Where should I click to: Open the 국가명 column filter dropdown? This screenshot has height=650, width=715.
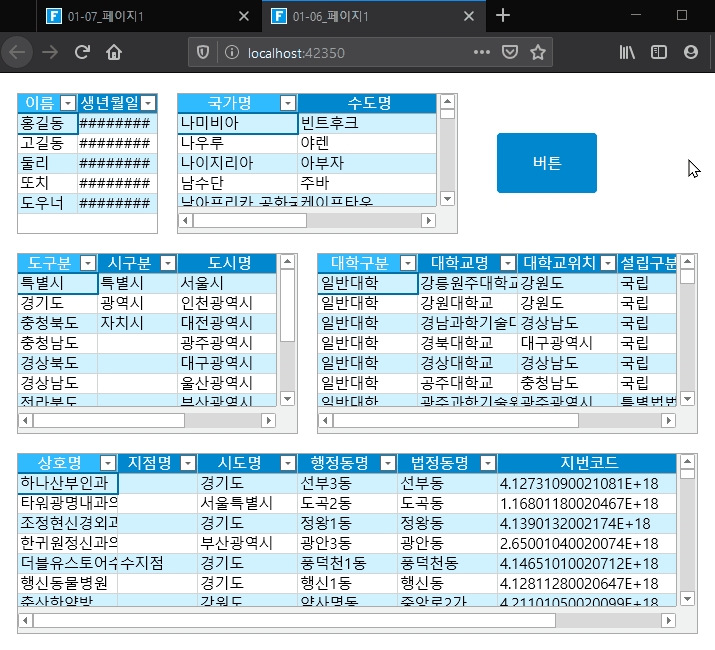pos(287,103)
